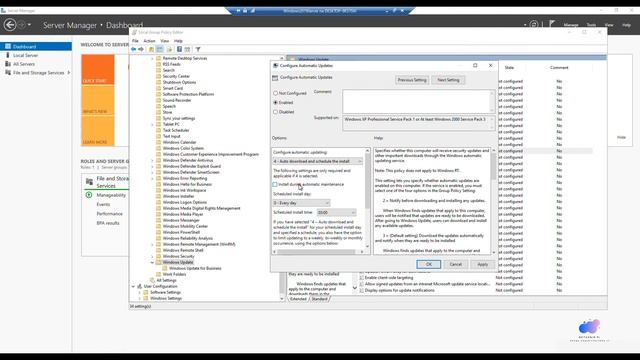Click the Windows PowerShell tree item

tap(181, 232)
